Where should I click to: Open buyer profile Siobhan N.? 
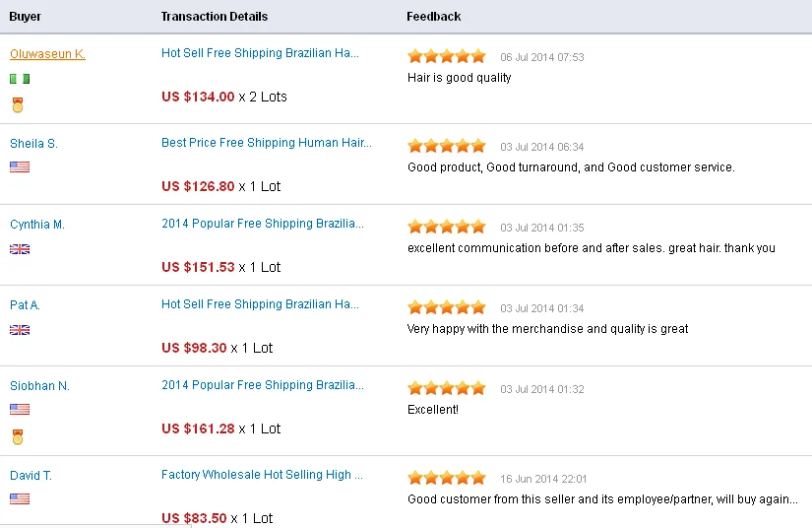tap(39, 386)
